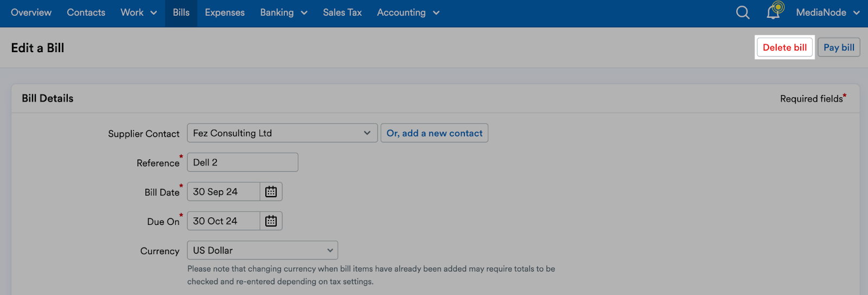868x295 pixels.
Task: Open the MediaNode account dropdown
Action: coord(828,12)
